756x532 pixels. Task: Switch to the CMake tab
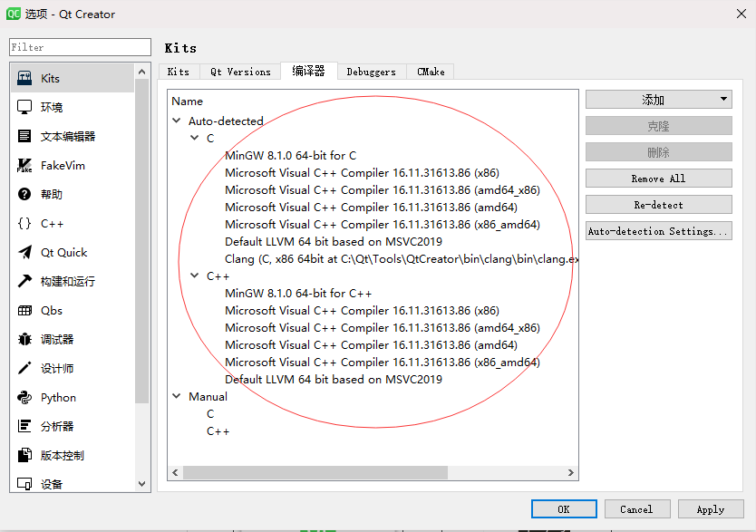431,72
